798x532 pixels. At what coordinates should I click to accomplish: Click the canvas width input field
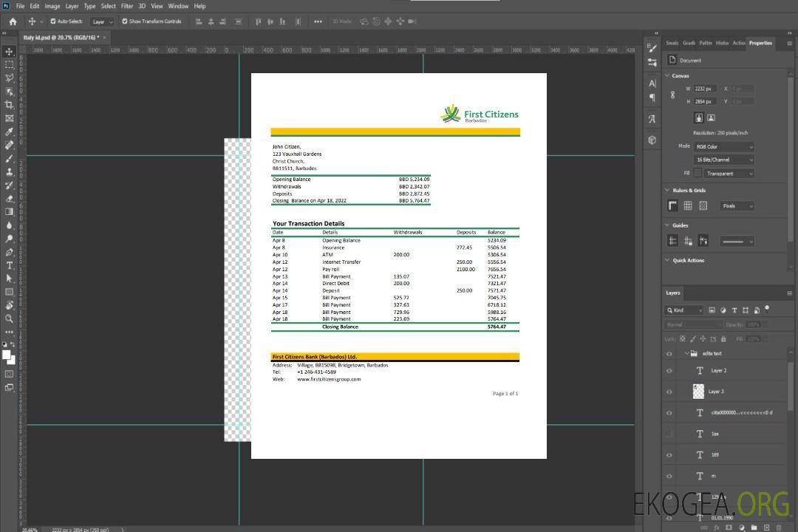click(704, 89)
